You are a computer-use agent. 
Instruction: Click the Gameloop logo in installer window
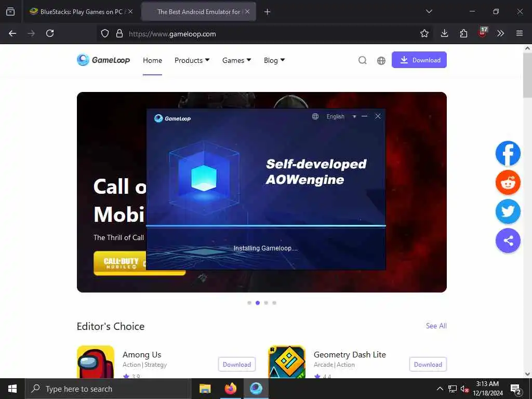[x=172, y=118]
